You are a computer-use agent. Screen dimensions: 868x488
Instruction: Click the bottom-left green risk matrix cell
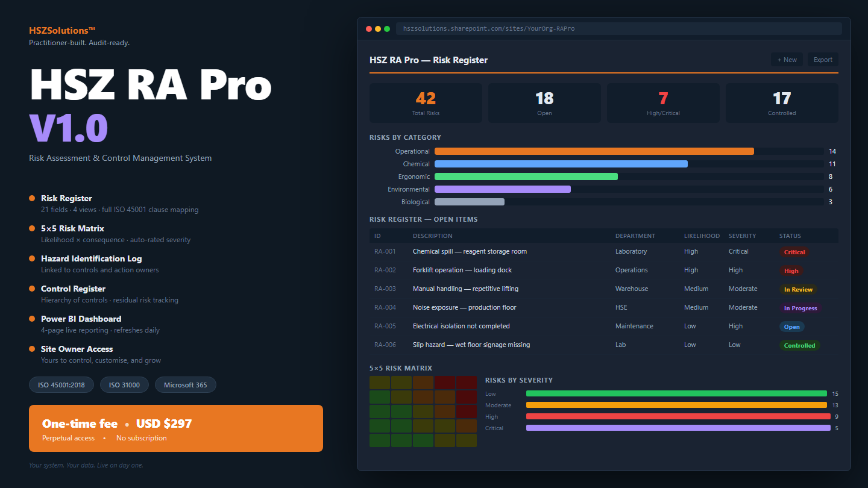(x=380, y=440)
